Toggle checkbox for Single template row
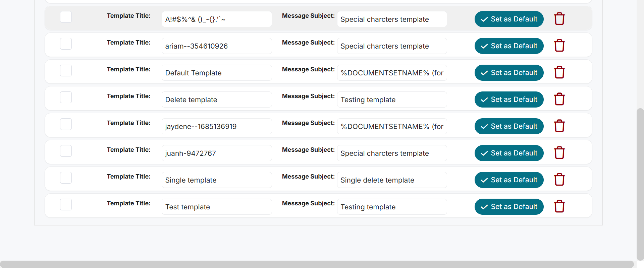644x268 pixels. pos(66,178)
